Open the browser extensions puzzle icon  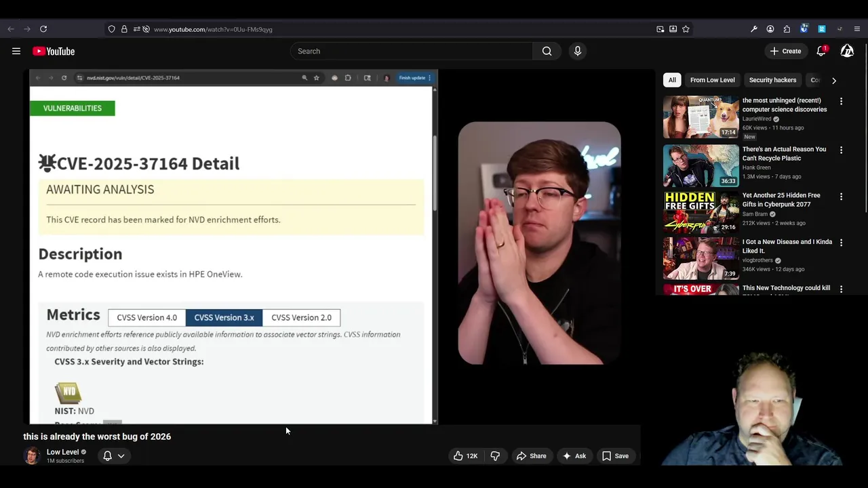click(x=787, y=29)
